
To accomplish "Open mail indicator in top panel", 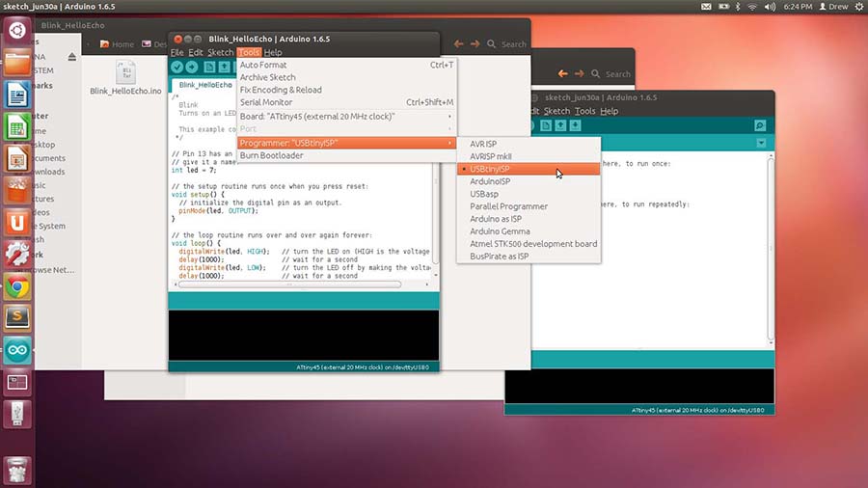I will pyautogui.click(x=706, y=7).
